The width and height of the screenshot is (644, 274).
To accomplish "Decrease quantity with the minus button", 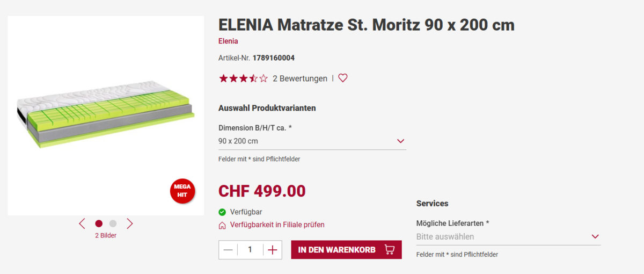I will click(228, 250).
